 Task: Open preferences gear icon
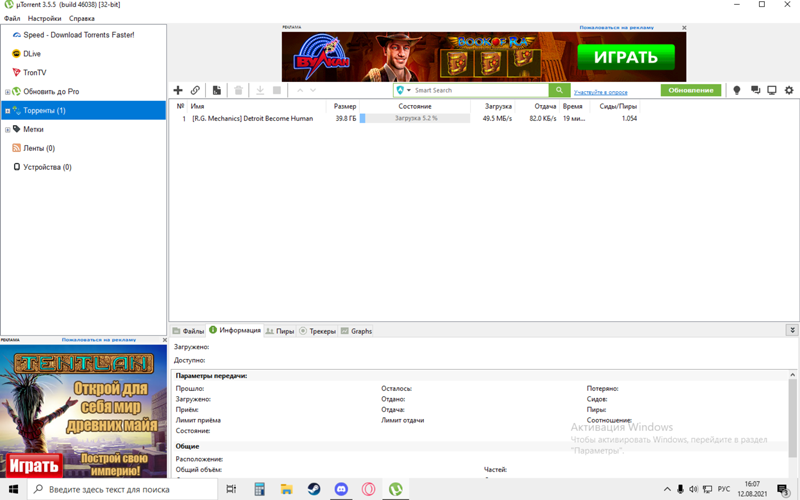pyautogui.click(x=789, y=90)
